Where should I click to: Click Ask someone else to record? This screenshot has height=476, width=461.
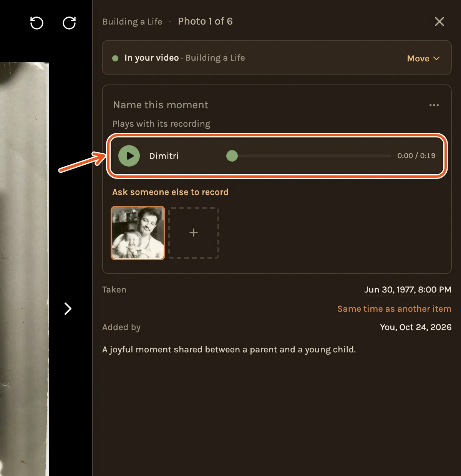coord(170,192)
